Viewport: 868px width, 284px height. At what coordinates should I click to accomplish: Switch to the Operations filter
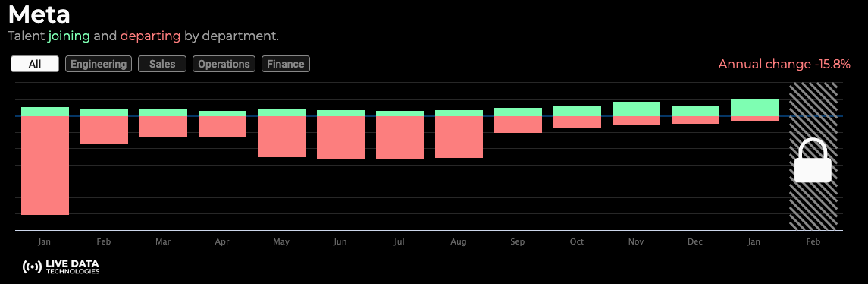pos(224,64)
